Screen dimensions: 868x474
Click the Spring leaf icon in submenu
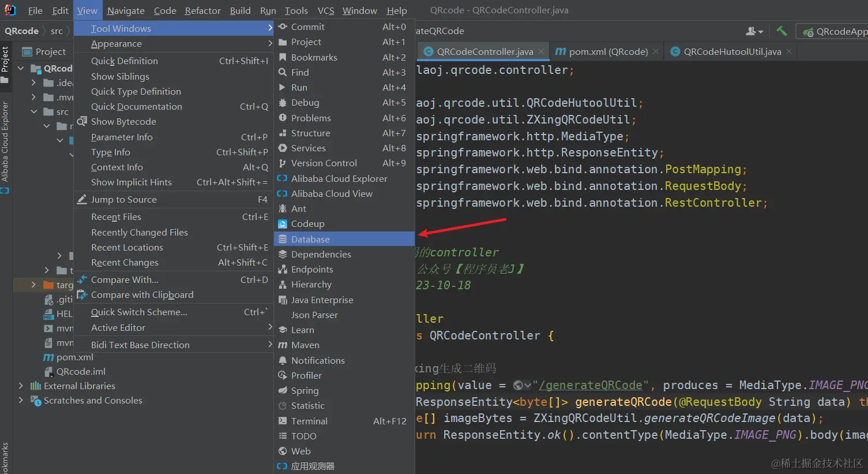tap(283, 390)
